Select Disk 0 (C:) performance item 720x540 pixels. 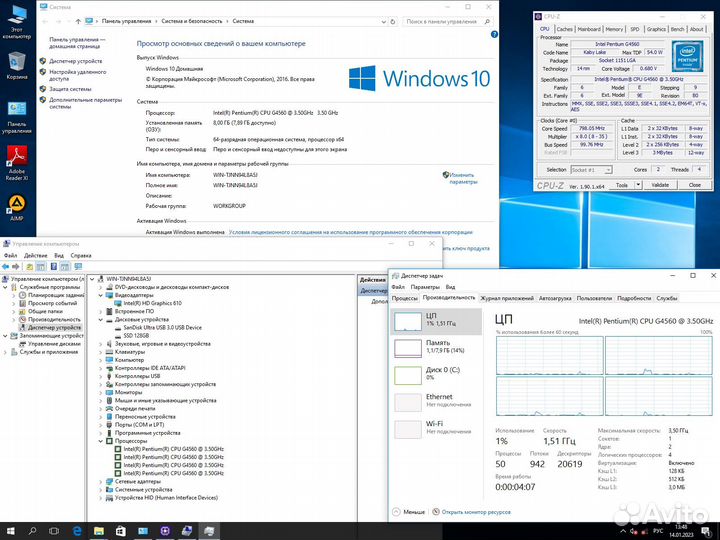pos(436,375)
